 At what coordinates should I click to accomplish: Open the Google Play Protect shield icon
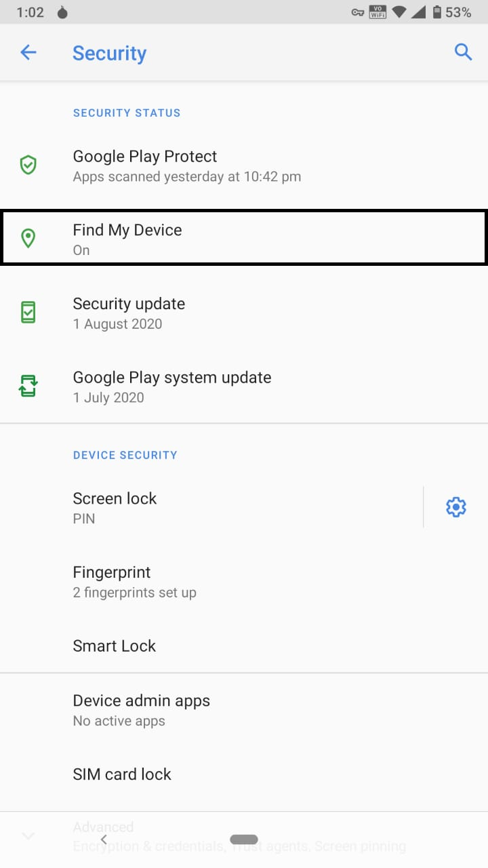tap(28, 165)
